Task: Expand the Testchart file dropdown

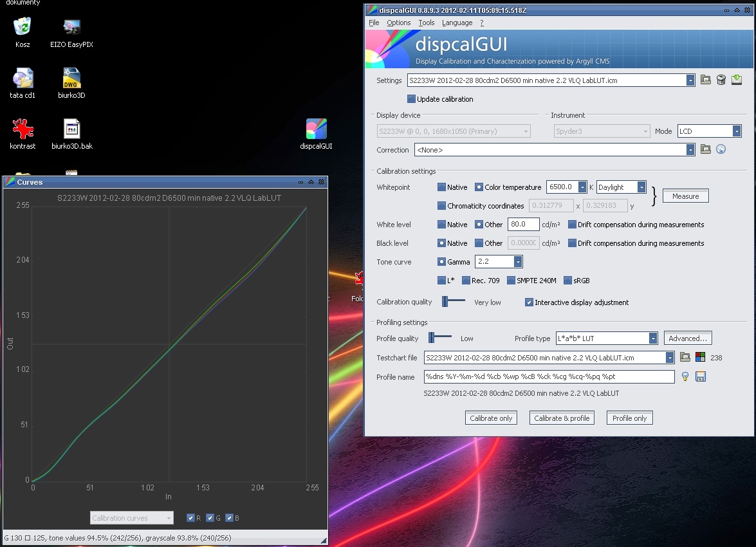Action: pyautogui.click(x=670, y=357)
